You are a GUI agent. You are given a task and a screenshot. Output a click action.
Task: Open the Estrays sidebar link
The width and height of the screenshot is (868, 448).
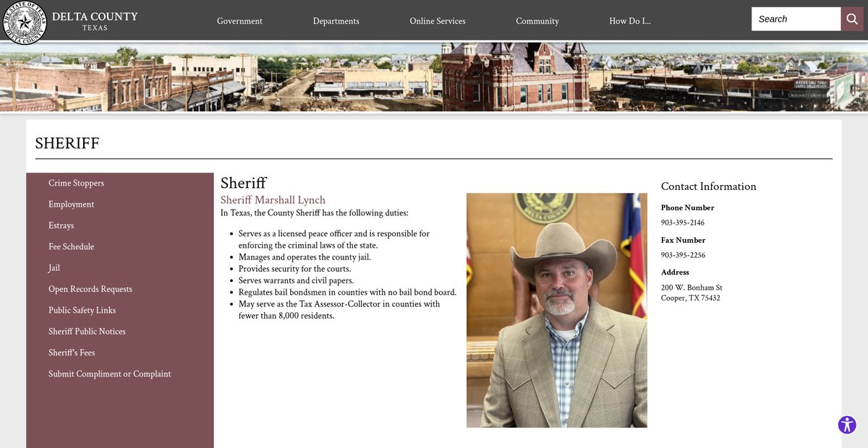click(x=61, y=225)
